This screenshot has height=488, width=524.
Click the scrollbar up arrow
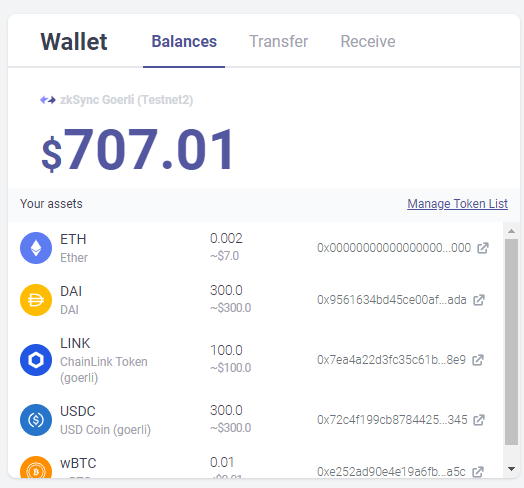coord(511,231)
